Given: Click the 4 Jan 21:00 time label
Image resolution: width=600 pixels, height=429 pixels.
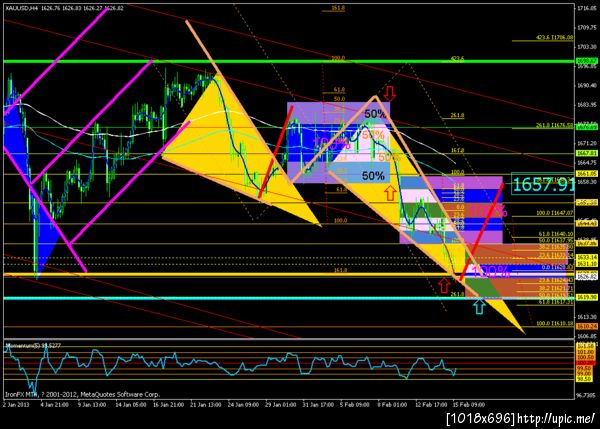Looking at the screenshot, I should pos(54,405).
